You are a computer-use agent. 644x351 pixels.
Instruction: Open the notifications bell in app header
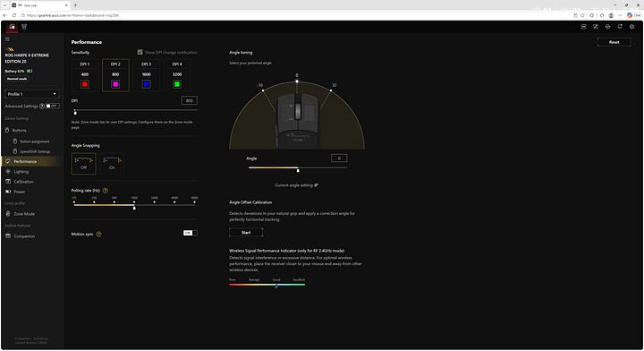[620, 27]
